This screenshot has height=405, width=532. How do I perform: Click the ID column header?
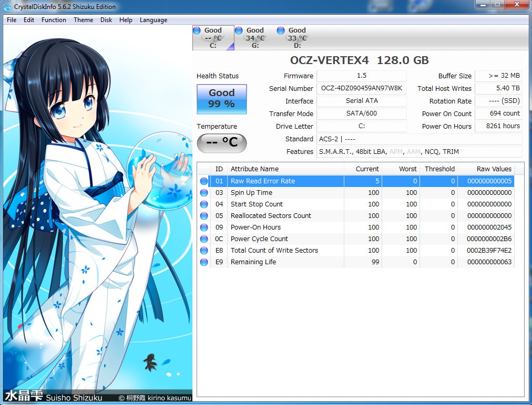[x=219, y=169]
